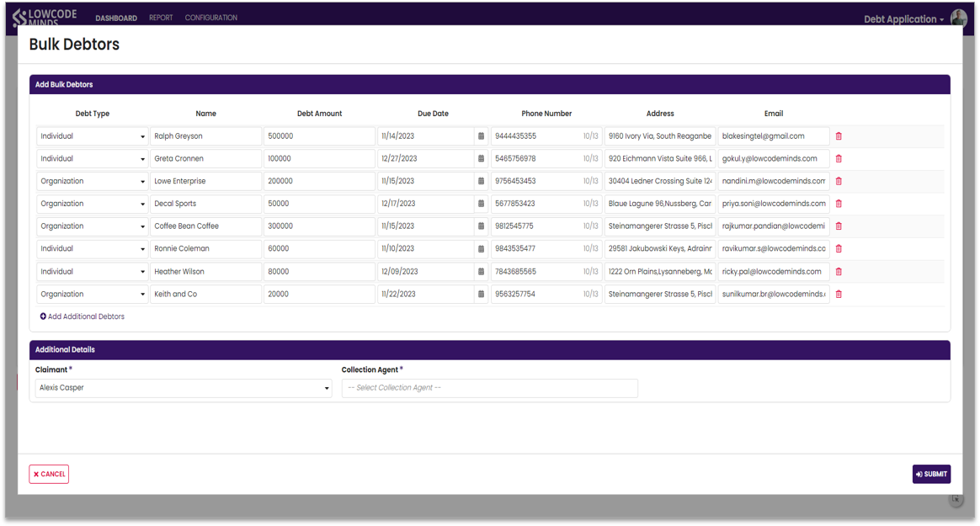Click Add Additional Debtors link
The width and height of the screenshot is (980, 526).
point(83,316)
